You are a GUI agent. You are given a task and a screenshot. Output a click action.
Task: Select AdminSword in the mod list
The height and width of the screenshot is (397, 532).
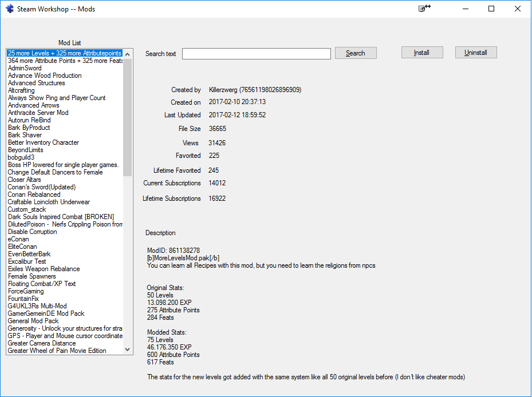25,68
